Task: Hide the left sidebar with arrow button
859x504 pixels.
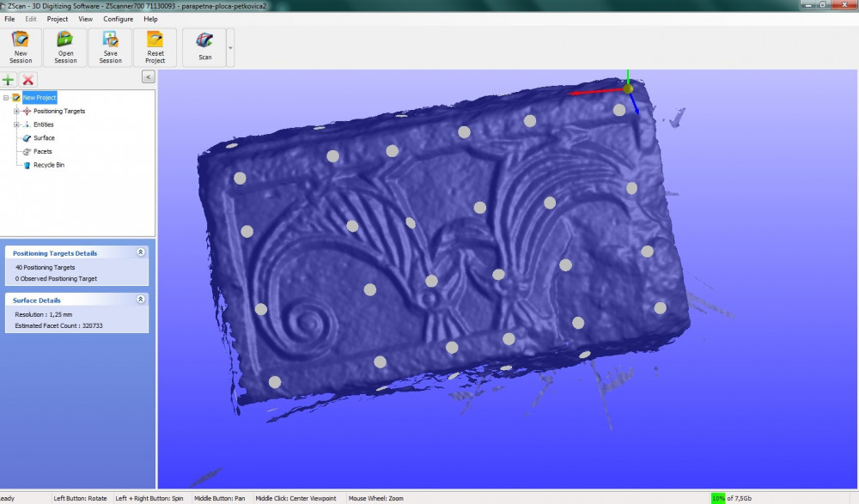Action: 148,76
